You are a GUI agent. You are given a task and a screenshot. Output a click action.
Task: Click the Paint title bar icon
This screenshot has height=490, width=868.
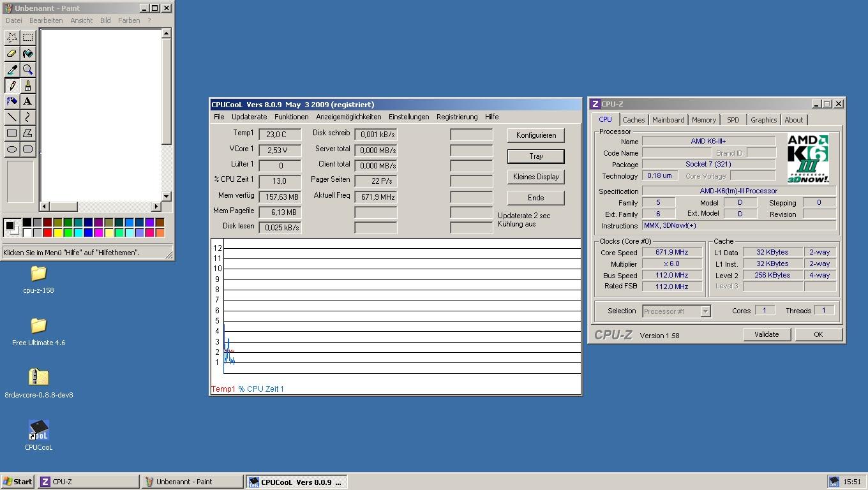point(8,8)
